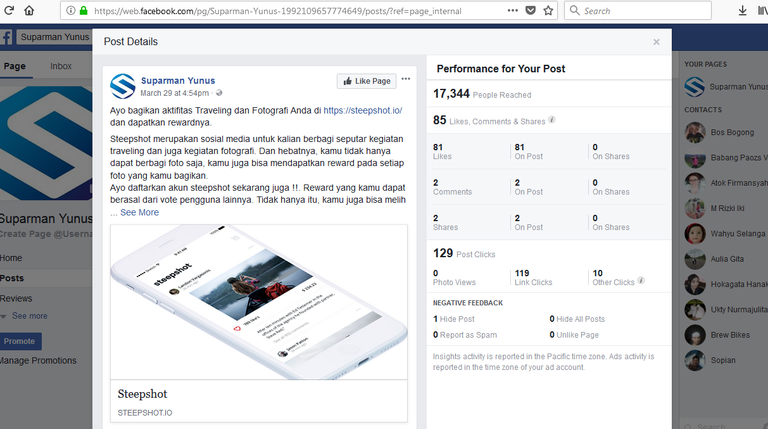This screenshot has height=429, width=768.
Task: Expand See more in page sidebar
Action: coord(29,316)
